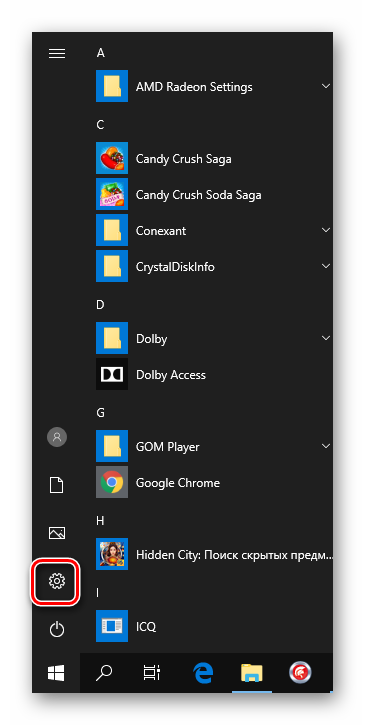Launch Candy Crush Soda Saga label
365x725 pixels.
198,195
